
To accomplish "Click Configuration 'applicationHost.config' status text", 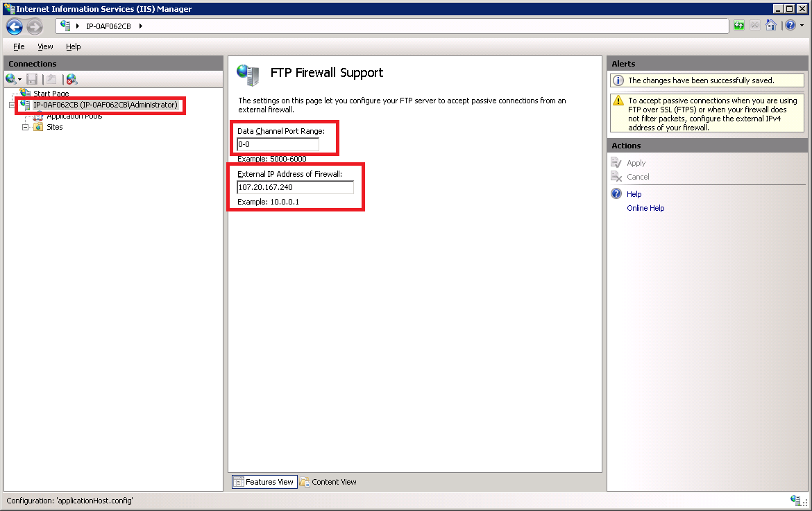I will [69, 501].
